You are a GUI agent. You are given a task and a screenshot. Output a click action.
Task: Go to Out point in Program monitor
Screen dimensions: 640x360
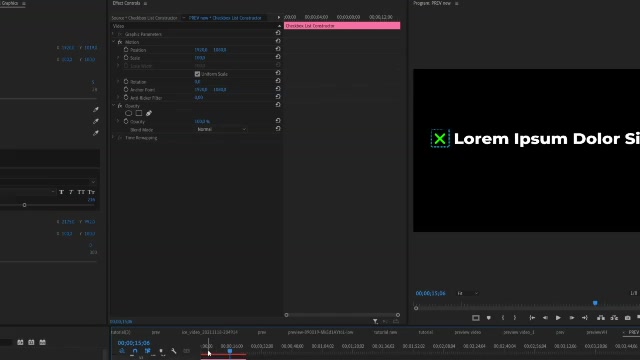585,318
